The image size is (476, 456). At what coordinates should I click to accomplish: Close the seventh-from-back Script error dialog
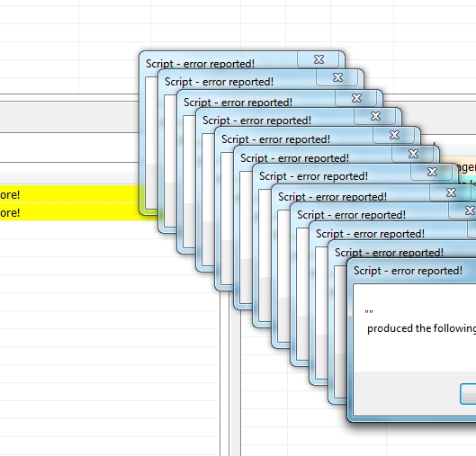(x=431, y=172)
